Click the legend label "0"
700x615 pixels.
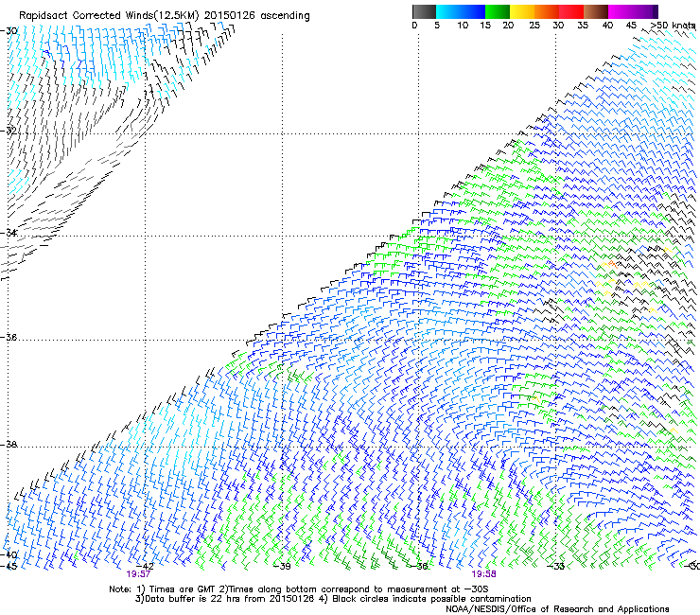pos(414,26)
